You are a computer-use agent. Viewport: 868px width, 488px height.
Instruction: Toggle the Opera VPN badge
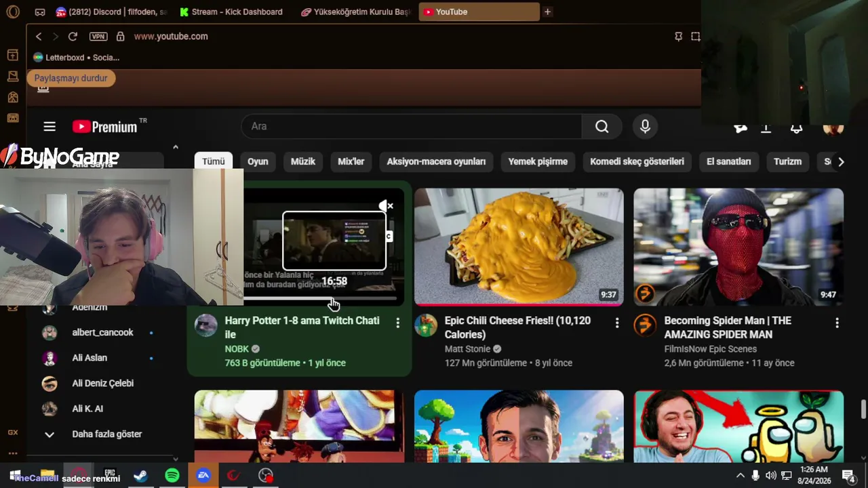(x=98, y=37)
